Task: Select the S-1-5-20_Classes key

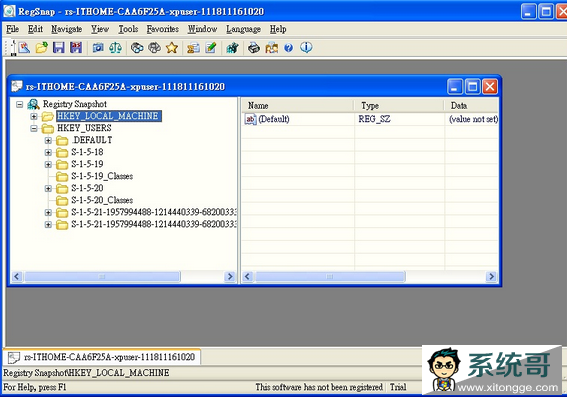Action: point(102,200)
